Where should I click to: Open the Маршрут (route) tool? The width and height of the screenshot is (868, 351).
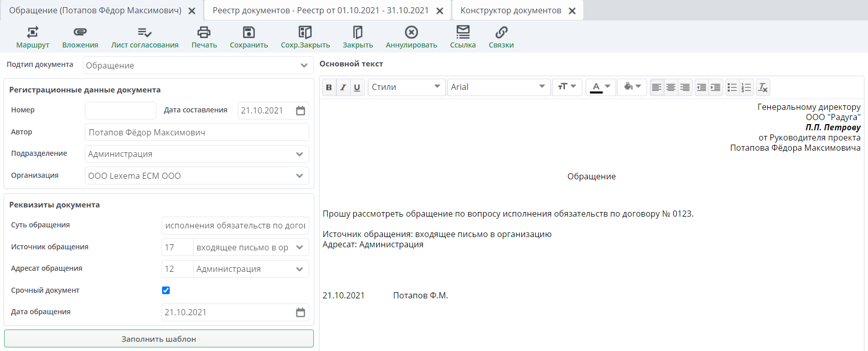[x=32, y=38]
